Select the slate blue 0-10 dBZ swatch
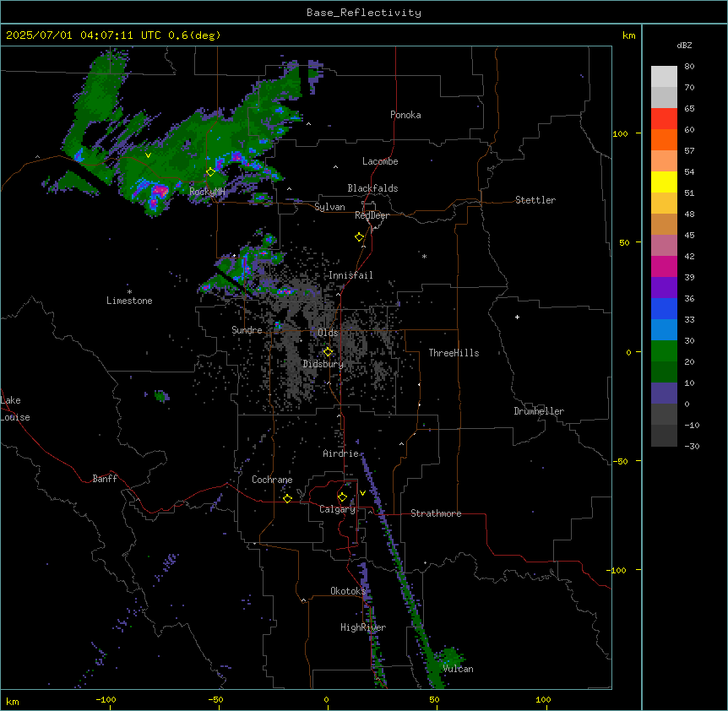The height and width of the screenshot is (711, 728). (x=664, y=393)
